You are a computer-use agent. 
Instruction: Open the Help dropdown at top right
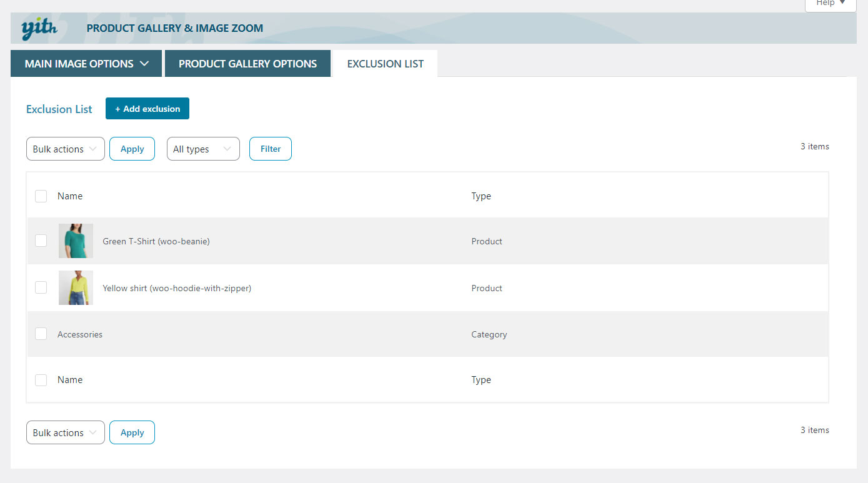click(830, 3)
